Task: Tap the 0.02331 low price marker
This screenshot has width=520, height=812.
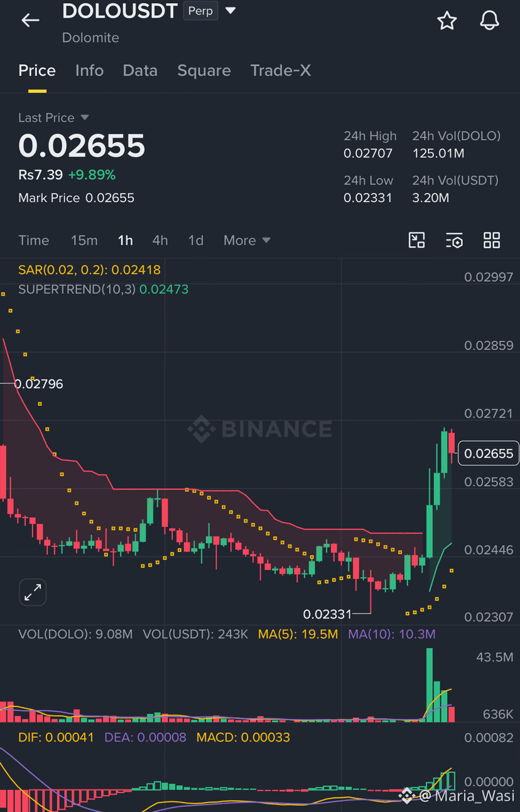Action: [327, 614]
